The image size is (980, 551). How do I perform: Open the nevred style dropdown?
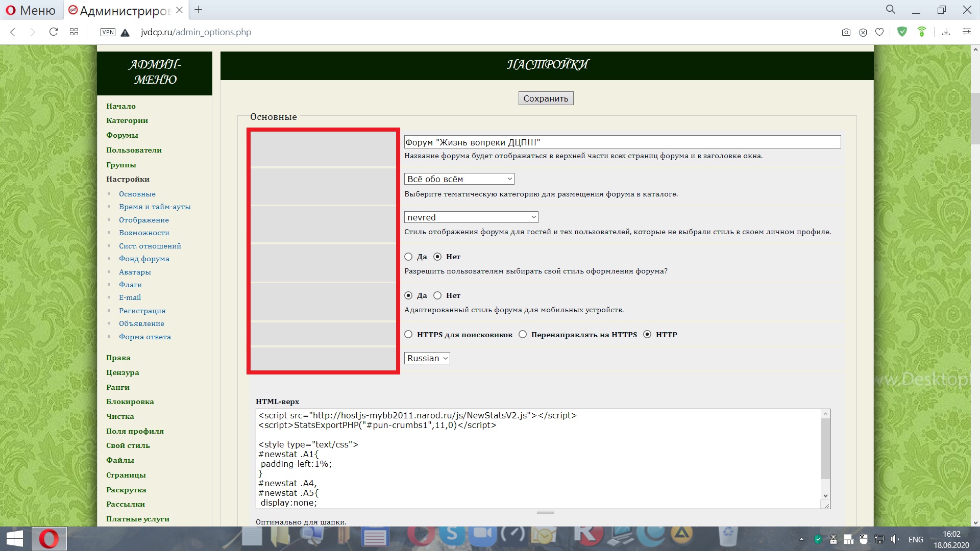[x=471, y=217]
